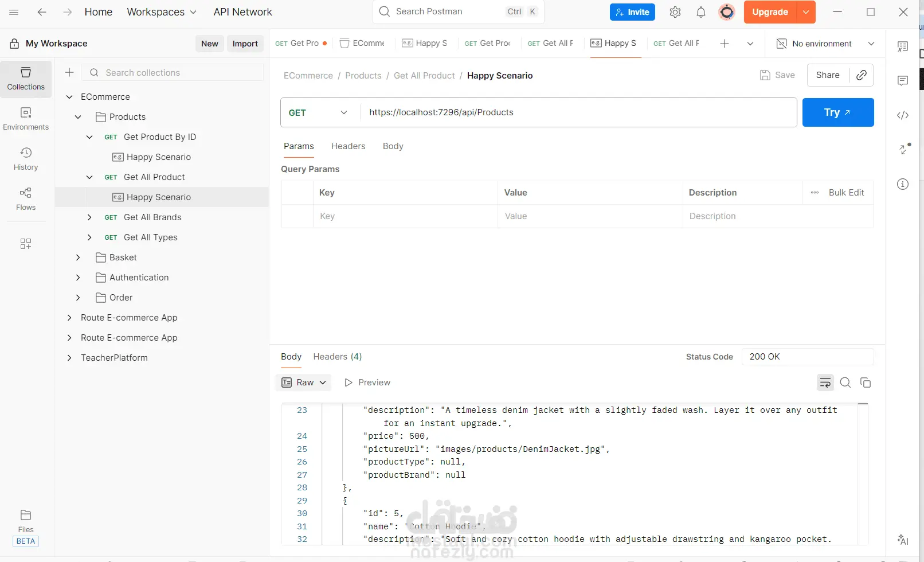Open the request Headers tab
Screen dimensions: 924x562
coord(348,146)
